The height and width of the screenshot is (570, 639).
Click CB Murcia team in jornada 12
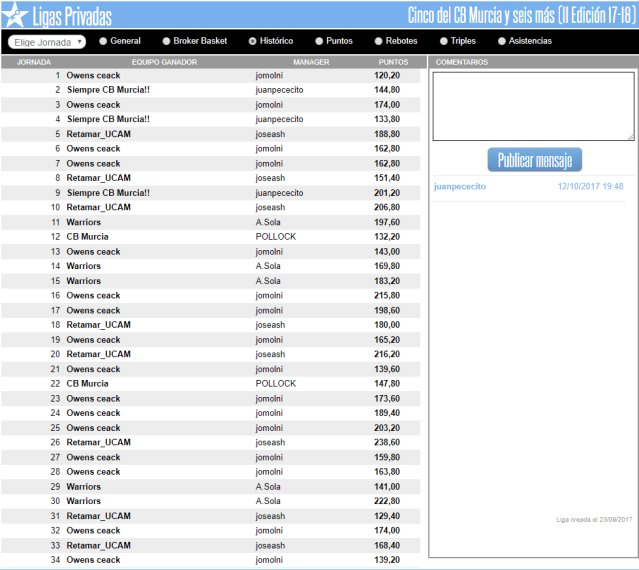88,237
